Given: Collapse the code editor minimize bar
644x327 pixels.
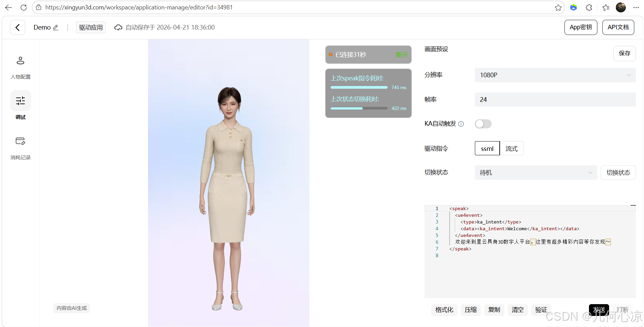Looking at the screenshot, I should click(633, 205).
